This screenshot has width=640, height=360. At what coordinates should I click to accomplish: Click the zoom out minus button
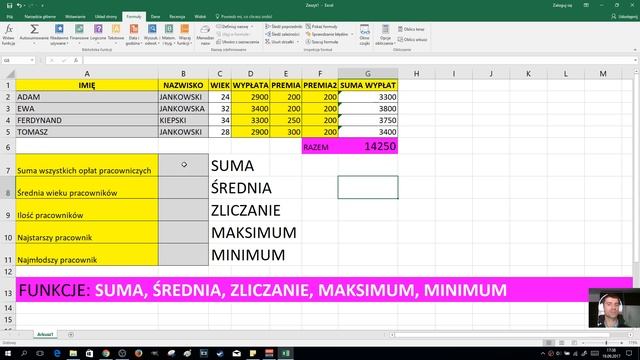pos(584,343)
